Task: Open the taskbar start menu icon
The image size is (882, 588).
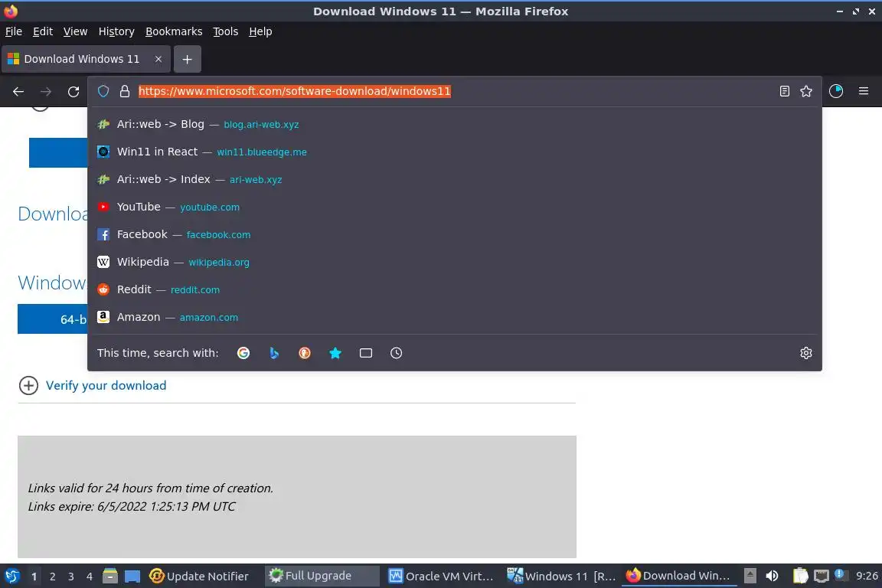Action: coord(11,577)
